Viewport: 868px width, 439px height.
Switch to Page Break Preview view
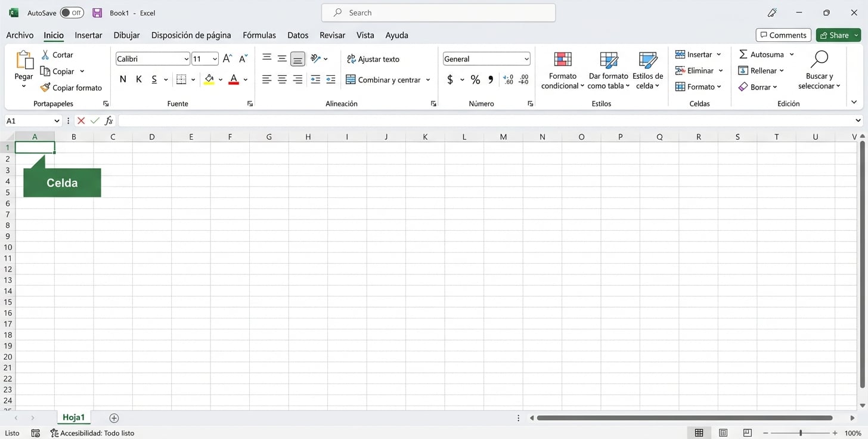pyautogui.click(x=747, y=433)
